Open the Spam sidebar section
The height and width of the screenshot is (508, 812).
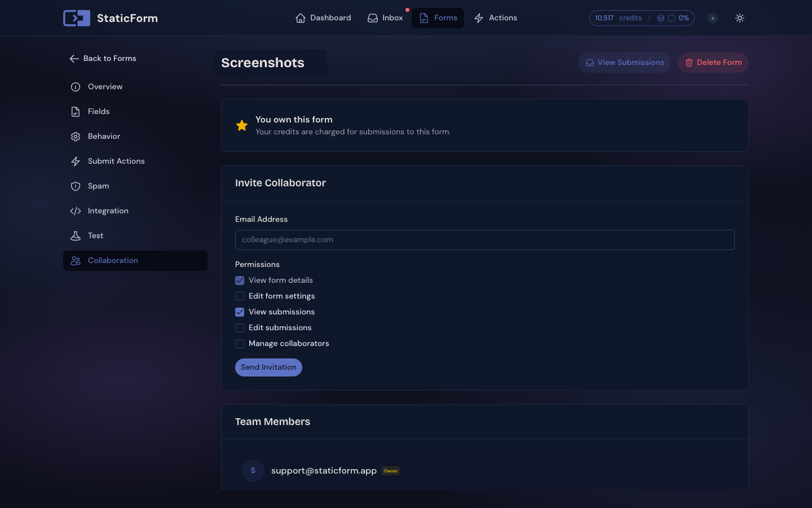pyautogui.click(x=135, y=186)
